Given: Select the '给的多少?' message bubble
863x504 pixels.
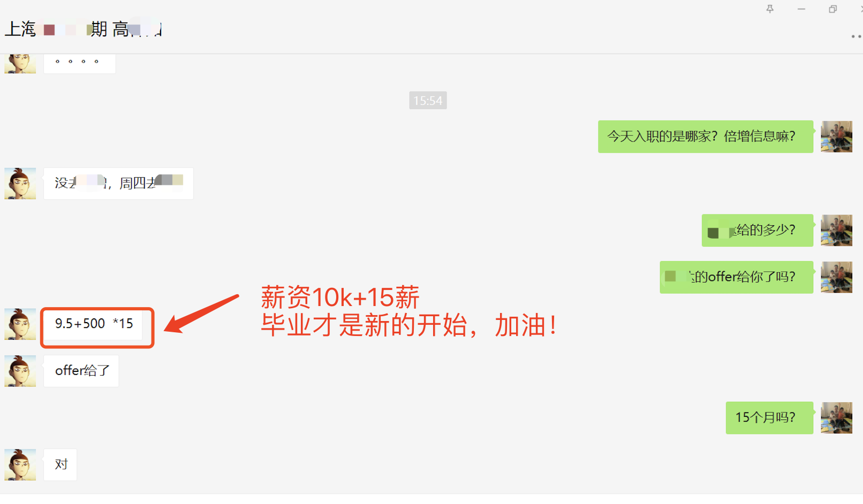Looking at the screenshot, I should pyautogui.click(x=758, y=231).
